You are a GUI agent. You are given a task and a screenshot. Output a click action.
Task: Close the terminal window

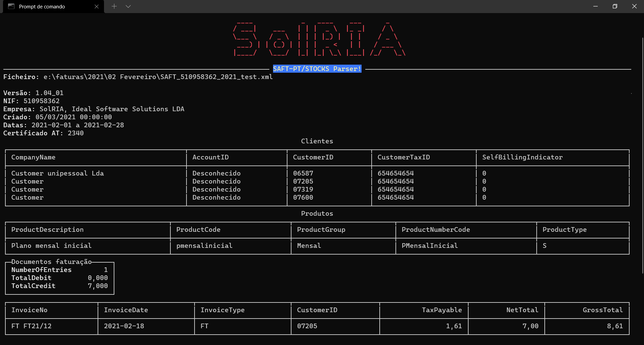(634, 6)
